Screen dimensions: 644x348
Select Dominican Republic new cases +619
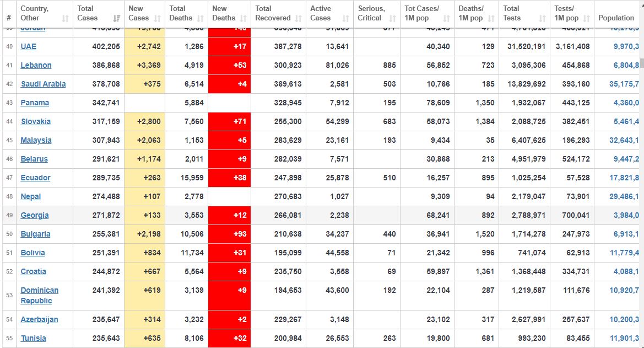click(152, 290)
